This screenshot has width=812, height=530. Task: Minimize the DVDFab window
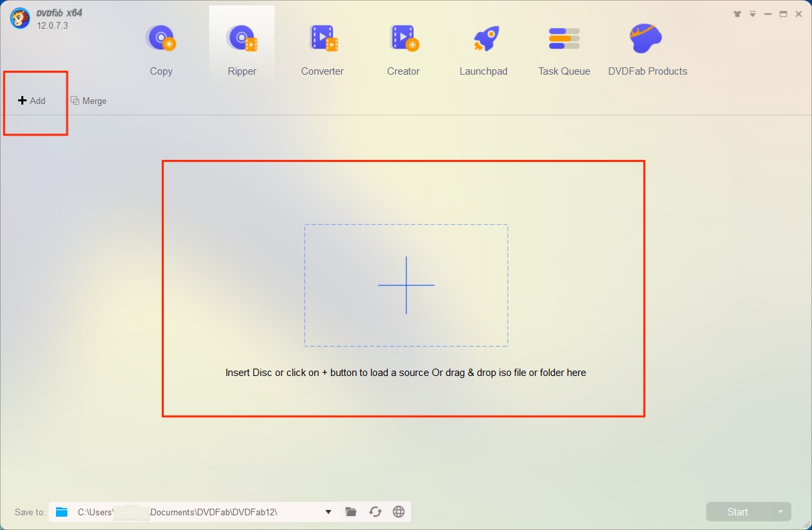pyautogui.click(x=768, y=14)
